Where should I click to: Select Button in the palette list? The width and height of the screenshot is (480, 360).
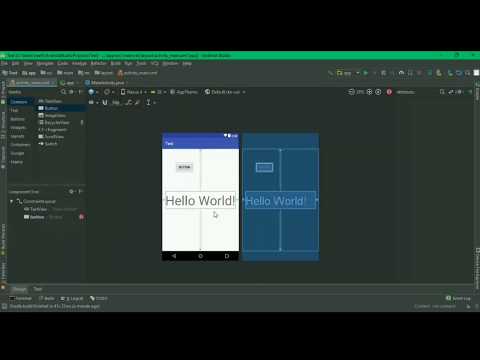point(61,108)
